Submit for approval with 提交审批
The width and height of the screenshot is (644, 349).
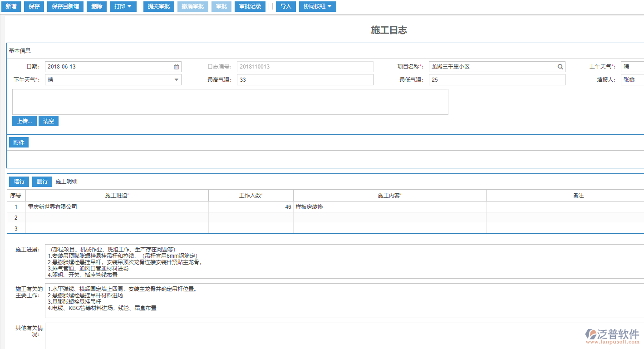point(158,6)
